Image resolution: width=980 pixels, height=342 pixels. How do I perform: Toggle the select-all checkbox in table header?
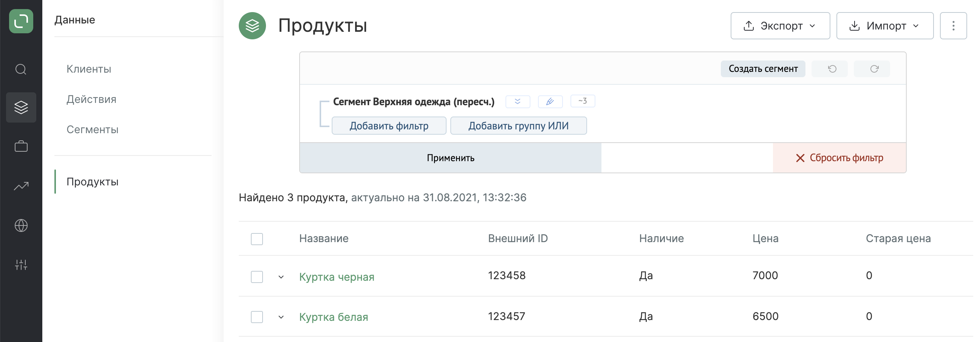point(257,239)
